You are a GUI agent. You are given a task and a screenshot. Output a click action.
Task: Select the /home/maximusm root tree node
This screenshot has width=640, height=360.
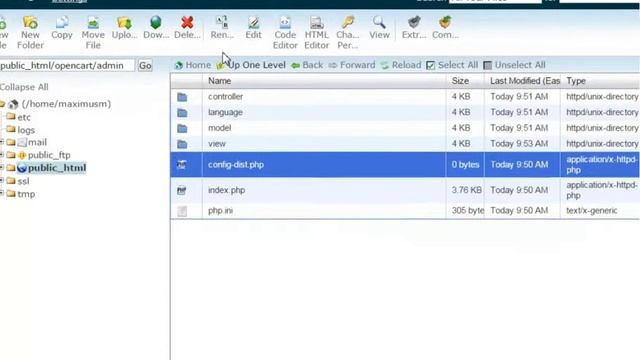pos(66,104)
